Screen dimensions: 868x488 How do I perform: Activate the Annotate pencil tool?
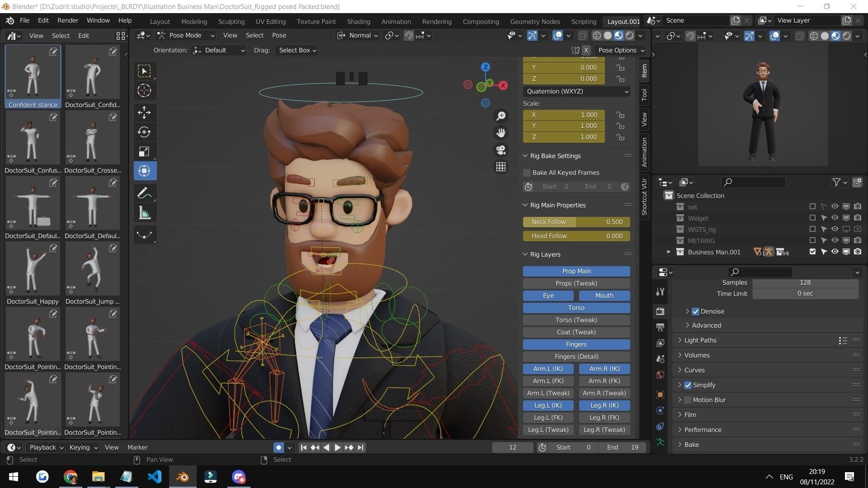tap(144, 193)
